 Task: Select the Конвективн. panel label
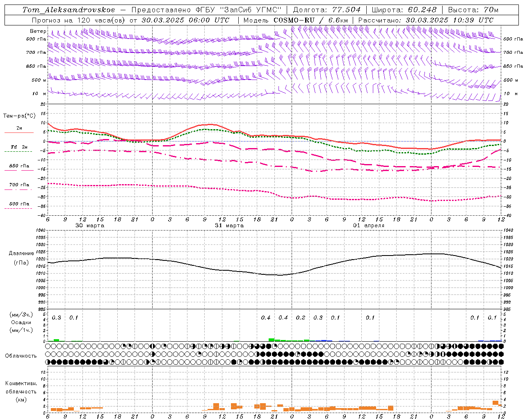coord(21,383)
